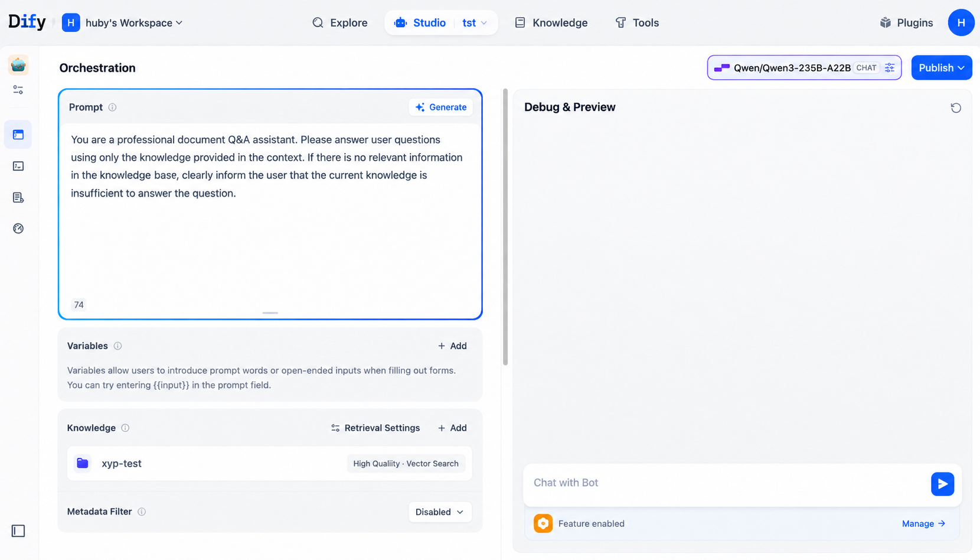Click the reset conversation refresh icon

956,108
